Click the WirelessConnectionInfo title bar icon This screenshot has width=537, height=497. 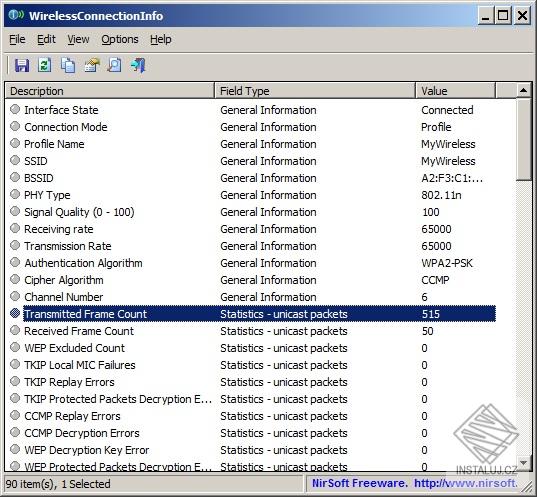point(16,15)
